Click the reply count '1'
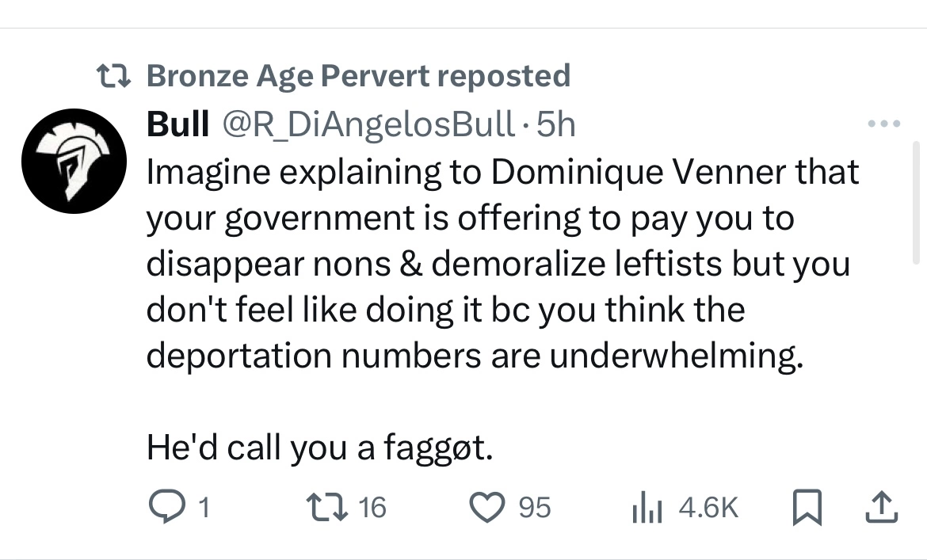 [204, 508]
